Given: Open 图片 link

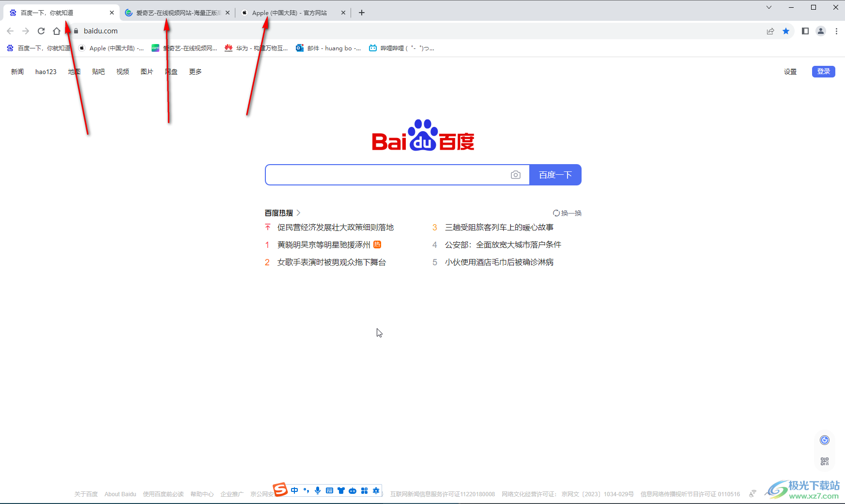Looking at the screenshot, I should tap(147, 72).
